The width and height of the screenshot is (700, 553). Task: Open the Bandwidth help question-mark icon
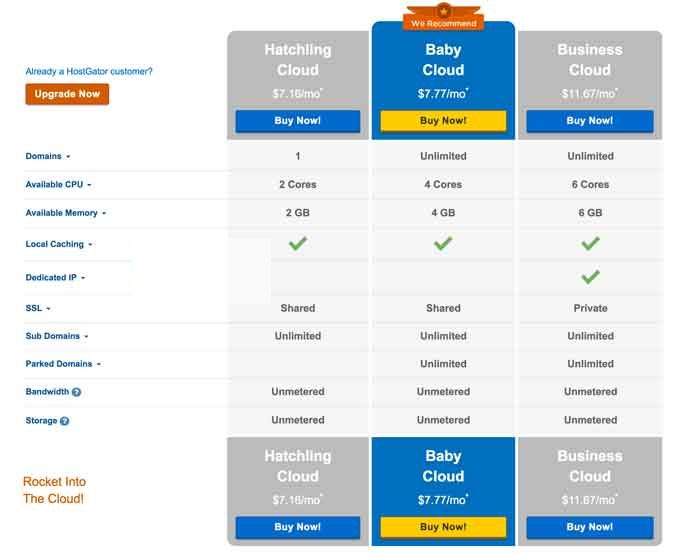(x=76, y=392)
